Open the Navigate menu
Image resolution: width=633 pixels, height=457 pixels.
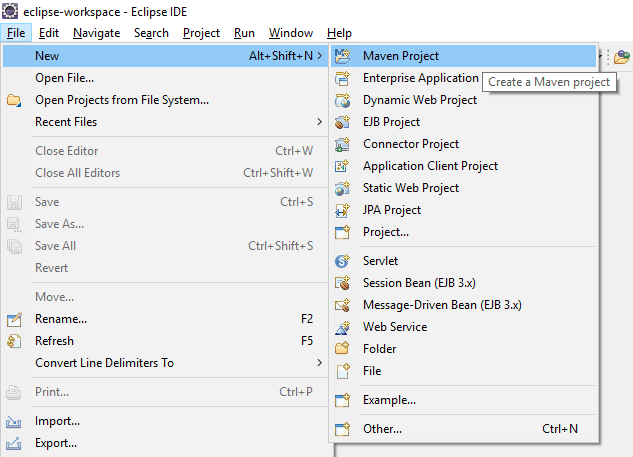[96, 33]
